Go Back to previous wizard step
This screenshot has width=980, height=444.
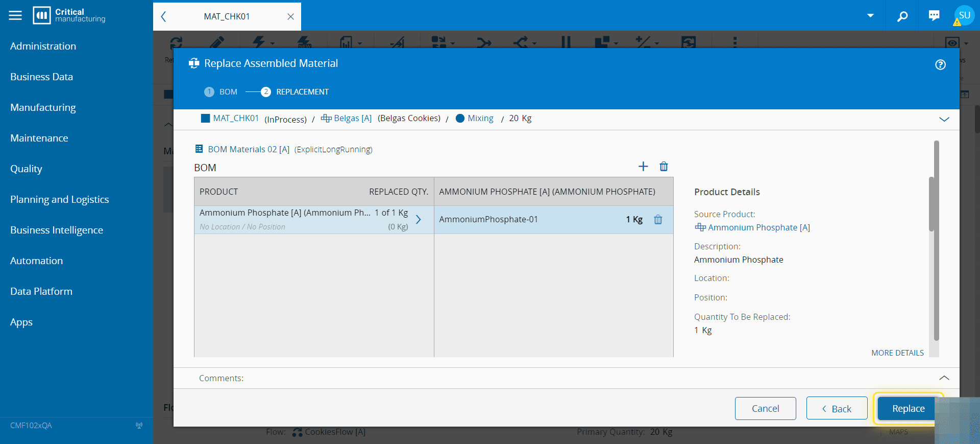[x=837, y=408]
